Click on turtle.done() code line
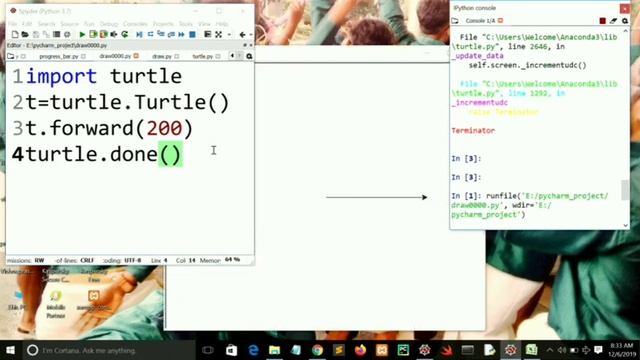The height and width of the screenshot is (360, 640). click(x=104, y=154)
